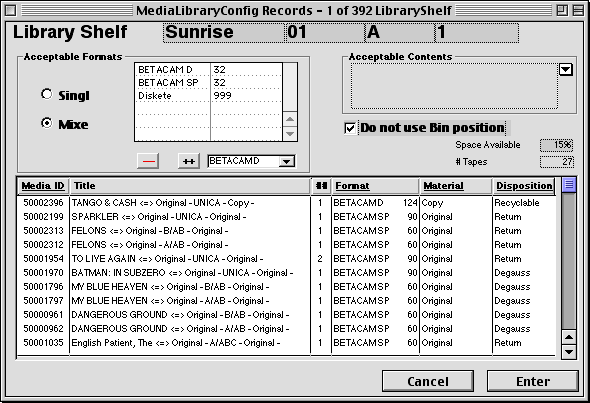Sort by the Format column header
The width and height of the screenshot is (590, 403).
pyautogui.click(x=375, y=186)
